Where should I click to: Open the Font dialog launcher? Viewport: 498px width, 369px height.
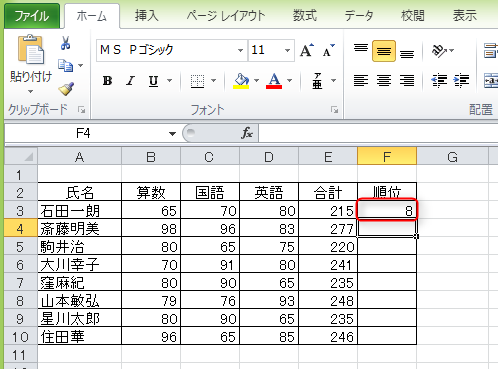pos(334,110)
